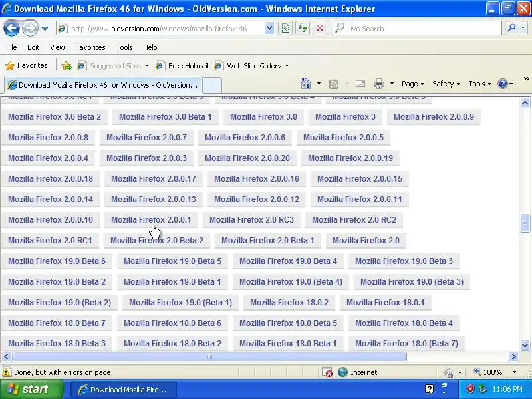Open Mozilla Firefox 3.0 Beta 2 link

tap(55, 117)
